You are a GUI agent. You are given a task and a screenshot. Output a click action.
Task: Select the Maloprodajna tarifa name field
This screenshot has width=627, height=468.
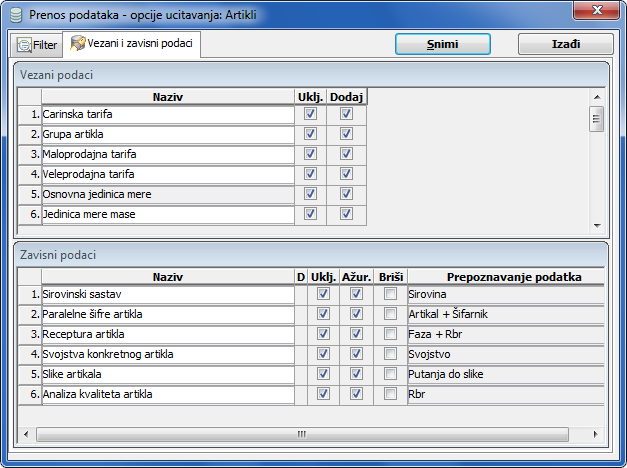[167, 154]
